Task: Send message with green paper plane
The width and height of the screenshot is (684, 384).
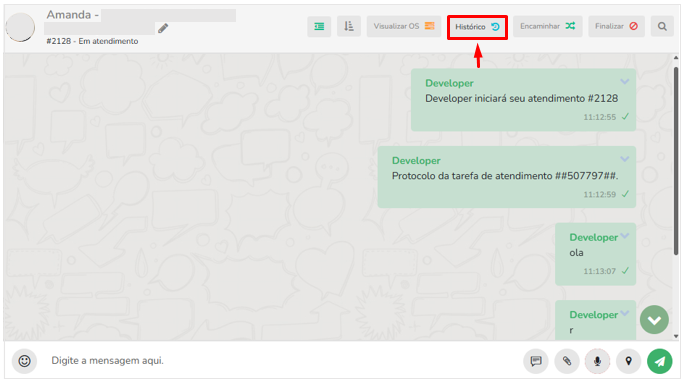Action: tap(660, 361)
